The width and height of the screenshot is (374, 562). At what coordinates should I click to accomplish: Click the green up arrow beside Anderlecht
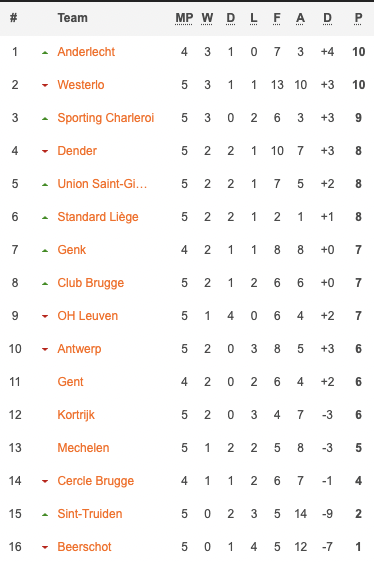(45, 53)
